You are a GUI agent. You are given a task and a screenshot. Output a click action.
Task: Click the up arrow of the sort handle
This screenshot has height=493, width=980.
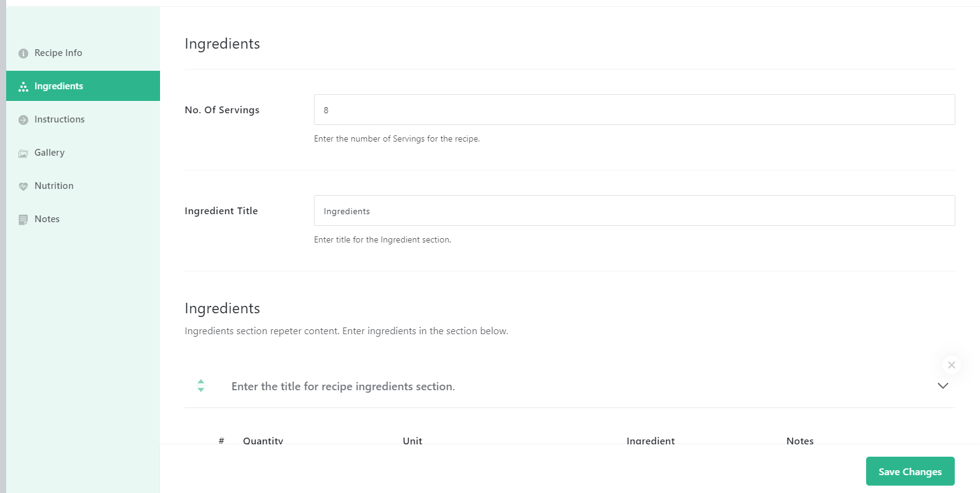click(201, 382)
